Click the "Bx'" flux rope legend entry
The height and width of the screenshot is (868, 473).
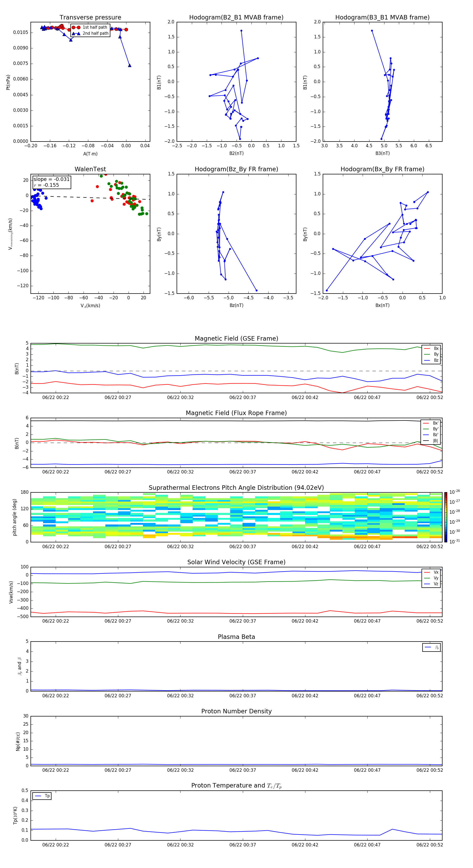[x=431, y=423]
